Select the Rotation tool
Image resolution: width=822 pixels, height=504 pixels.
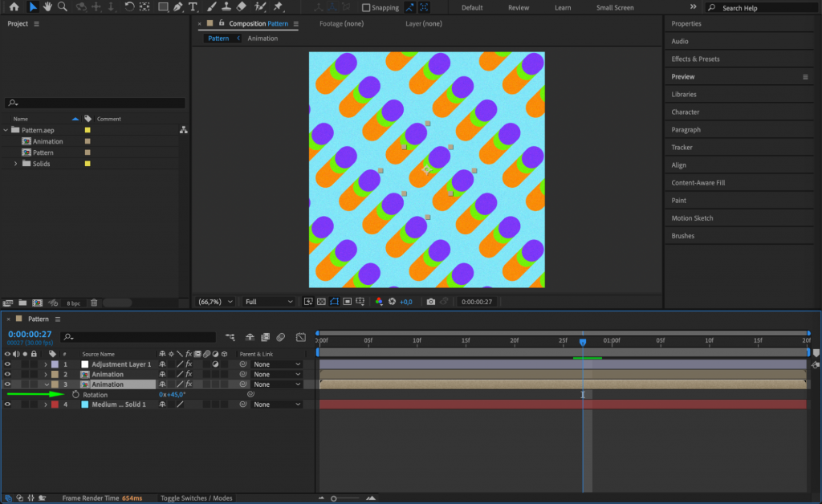[128, 8]
